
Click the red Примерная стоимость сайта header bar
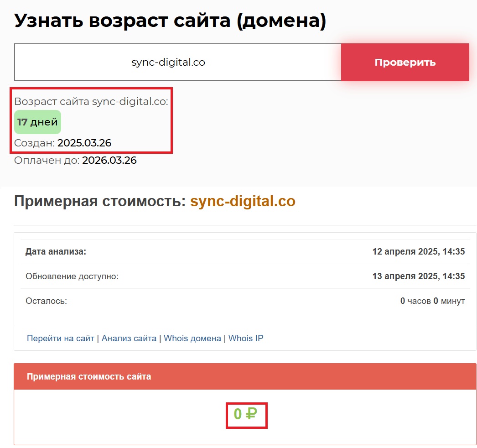(245, 377)
